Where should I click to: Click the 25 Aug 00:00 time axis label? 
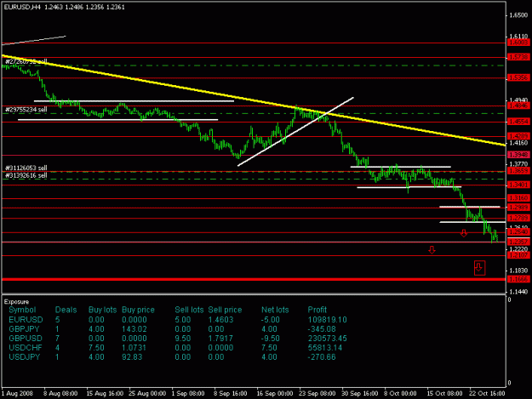(147, 393)
